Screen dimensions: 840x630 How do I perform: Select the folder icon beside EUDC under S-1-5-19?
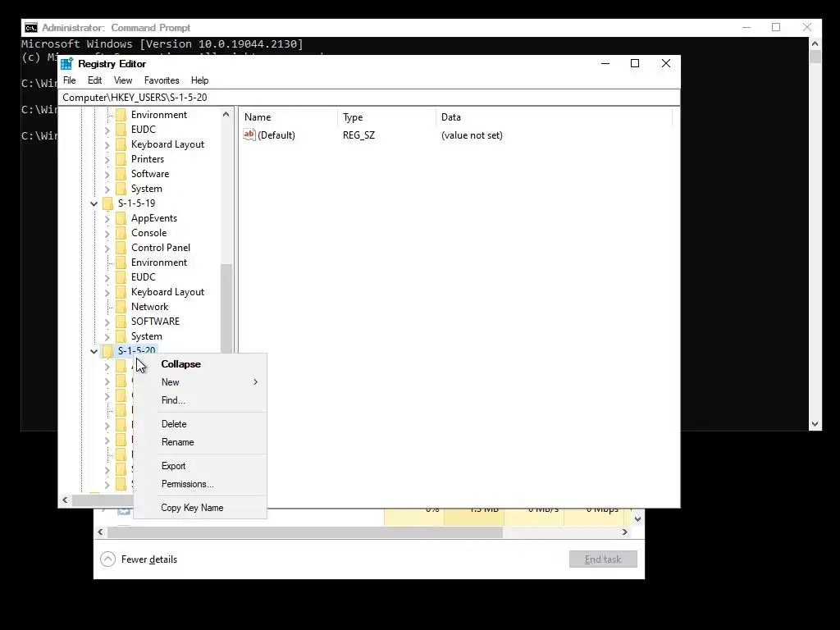tap(121, 277)
